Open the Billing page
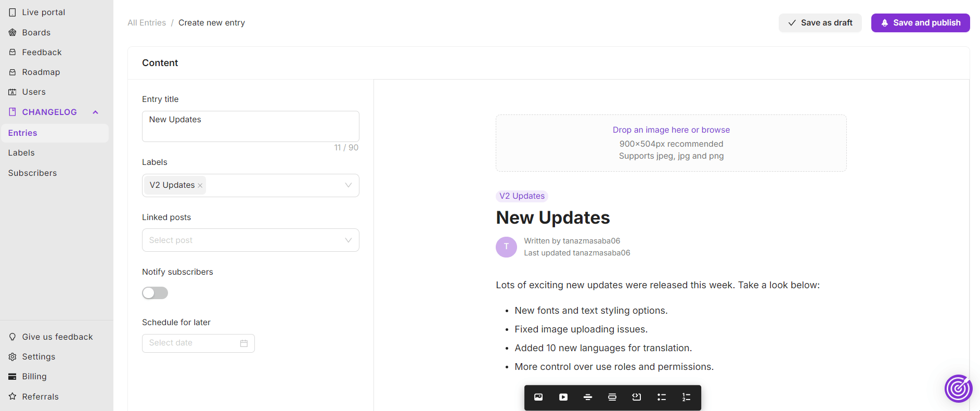This screenshot has width=980, height=411. click(x=34, y=376)
